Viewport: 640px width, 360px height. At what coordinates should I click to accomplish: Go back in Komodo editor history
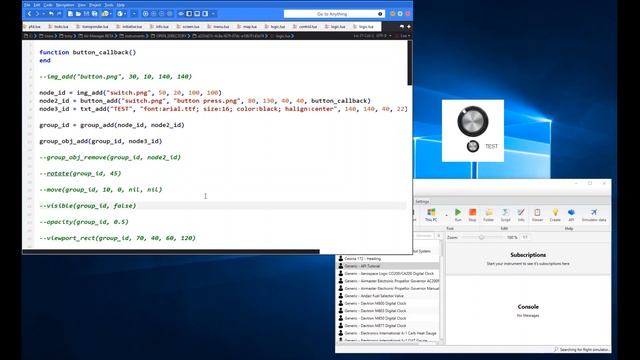[29, 14]
